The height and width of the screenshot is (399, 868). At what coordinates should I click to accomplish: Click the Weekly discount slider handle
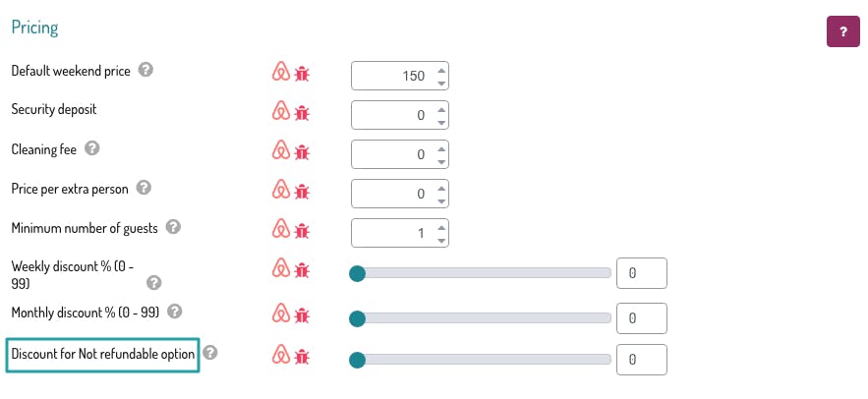[x=358, y=273]
